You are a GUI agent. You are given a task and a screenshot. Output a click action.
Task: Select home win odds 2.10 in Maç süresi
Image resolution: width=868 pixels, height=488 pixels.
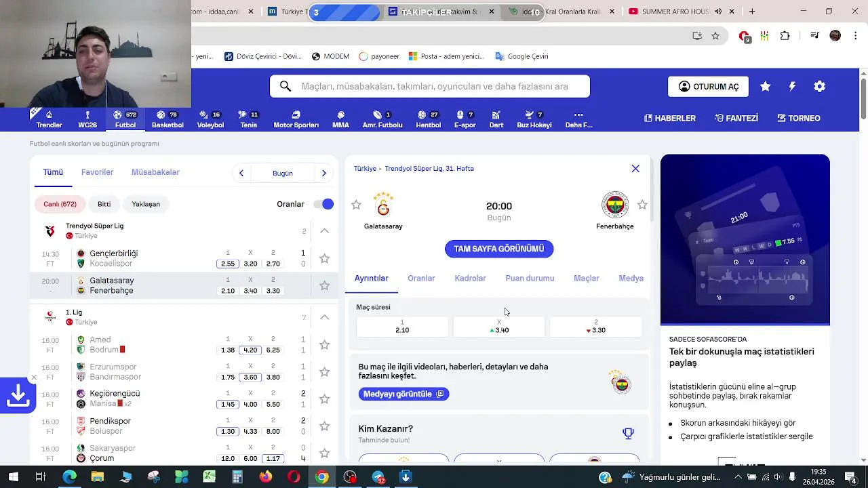pos(402,327)
